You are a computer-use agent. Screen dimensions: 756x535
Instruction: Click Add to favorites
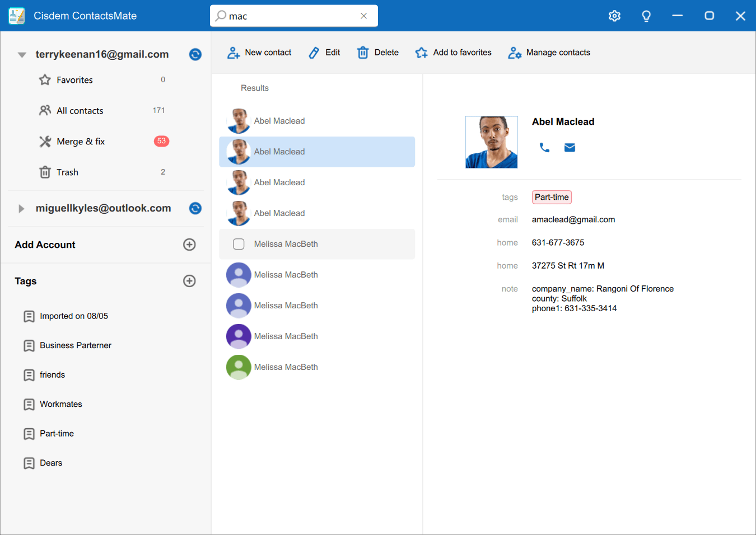click(453, 53)
